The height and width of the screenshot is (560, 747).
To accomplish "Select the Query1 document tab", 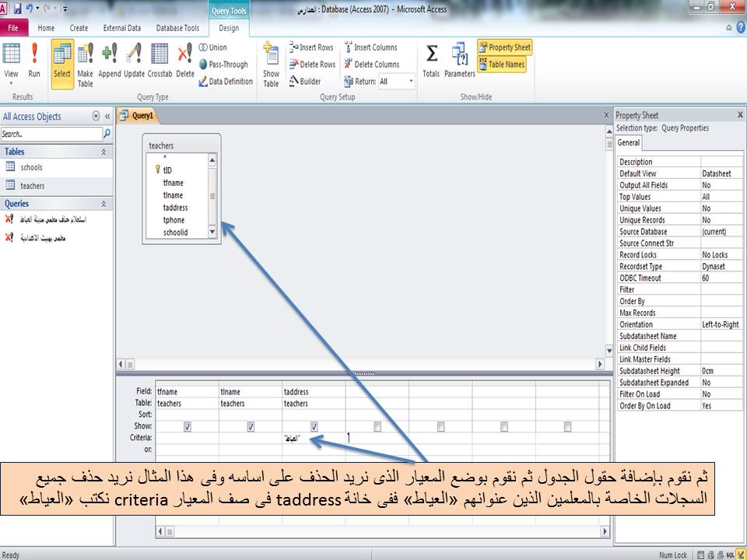I will click(137, 115).
